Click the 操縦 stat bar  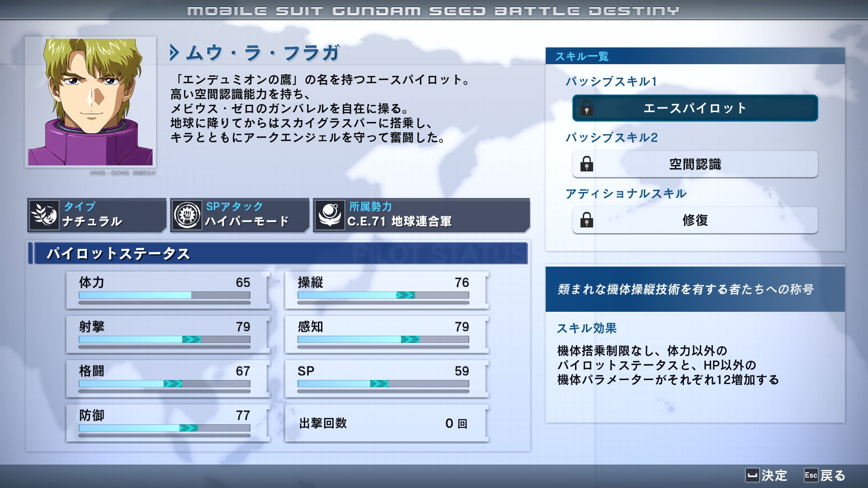[383, 295]
